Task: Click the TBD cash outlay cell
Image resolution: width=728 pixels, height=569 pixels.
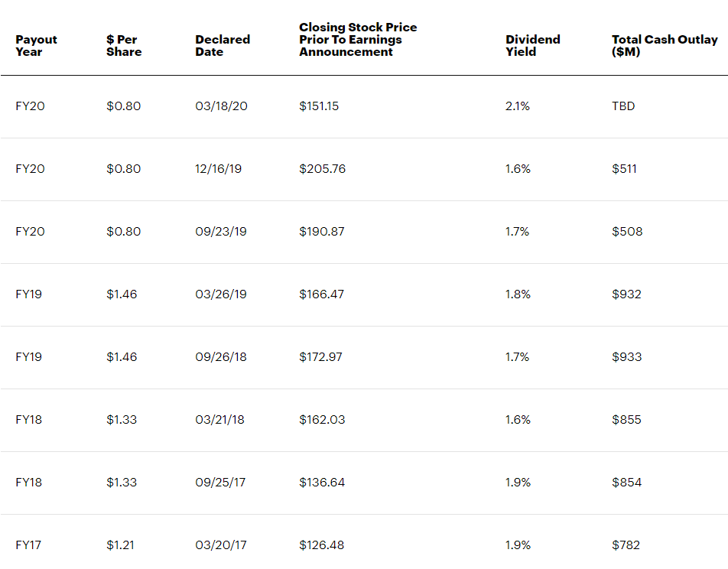Action: pos(623,106)
